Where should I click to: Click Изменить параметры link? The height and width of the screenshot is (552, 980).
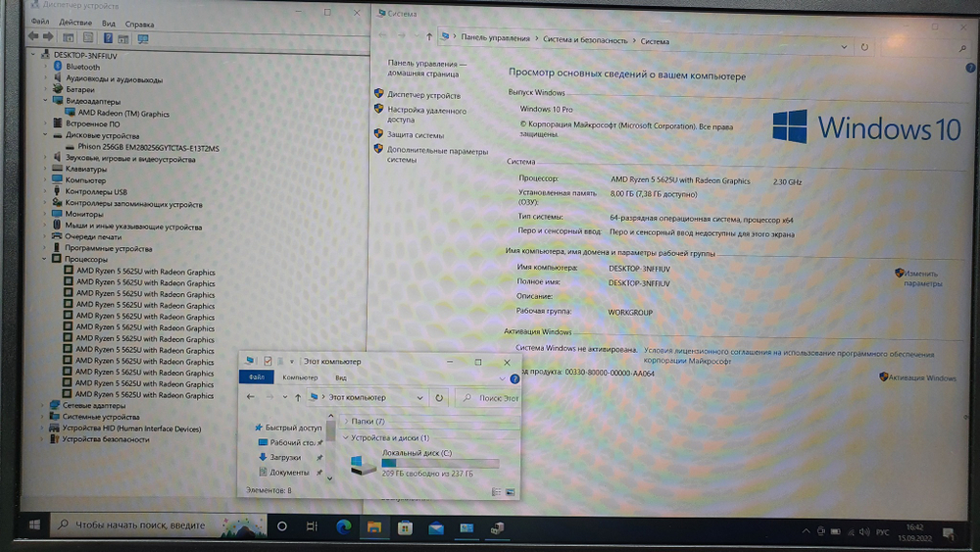[923, 278]
